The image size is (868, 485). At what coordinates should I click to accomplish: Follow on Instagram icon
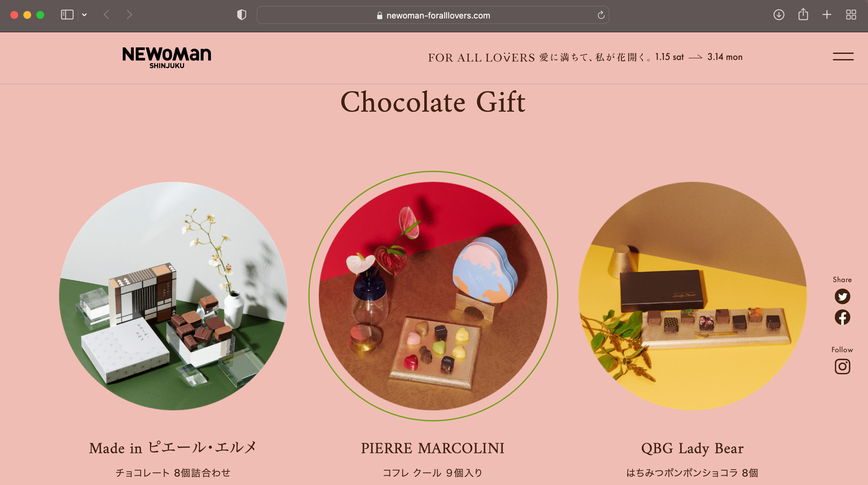(842, 367)
